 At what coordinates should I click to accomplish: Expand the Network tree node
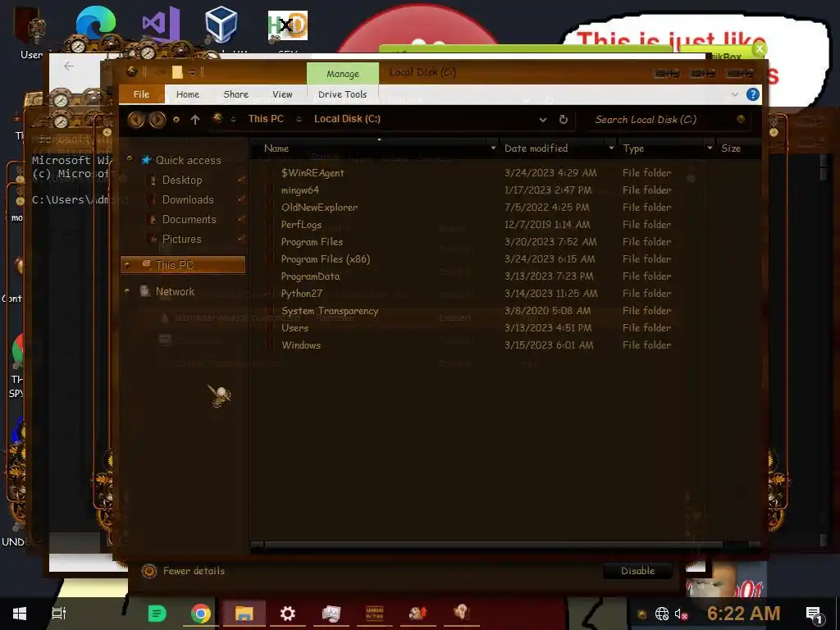tap(127, 291)
